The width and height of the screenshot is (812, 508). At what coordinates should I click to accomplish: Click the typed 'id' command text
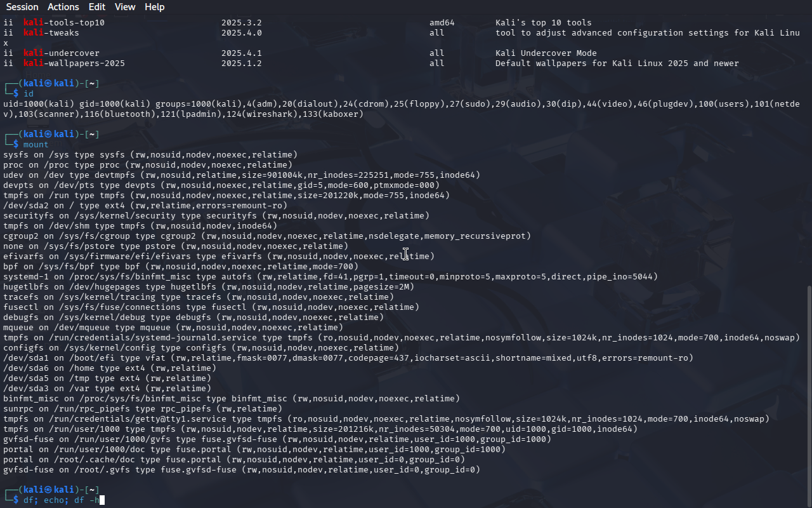[29, 94]
